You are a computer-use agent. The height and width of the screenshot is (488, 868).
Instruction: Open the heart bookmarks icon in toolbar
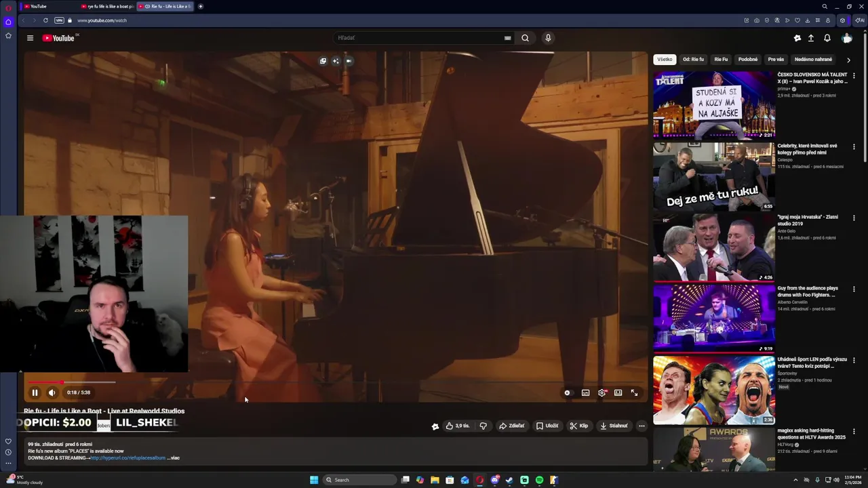click(x=797, y=20)
